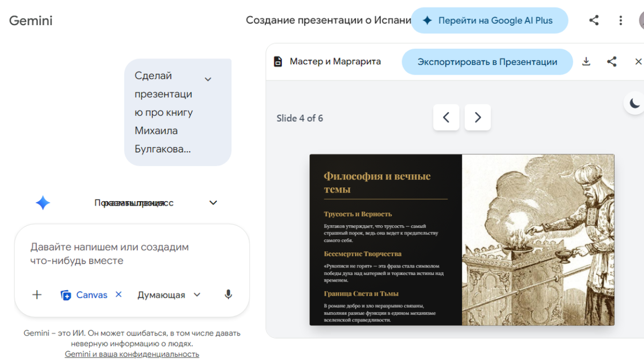
Task: Click the document icon beside Мастер и Маргарита
Action: pyautogui.click(x=278, y=62)
